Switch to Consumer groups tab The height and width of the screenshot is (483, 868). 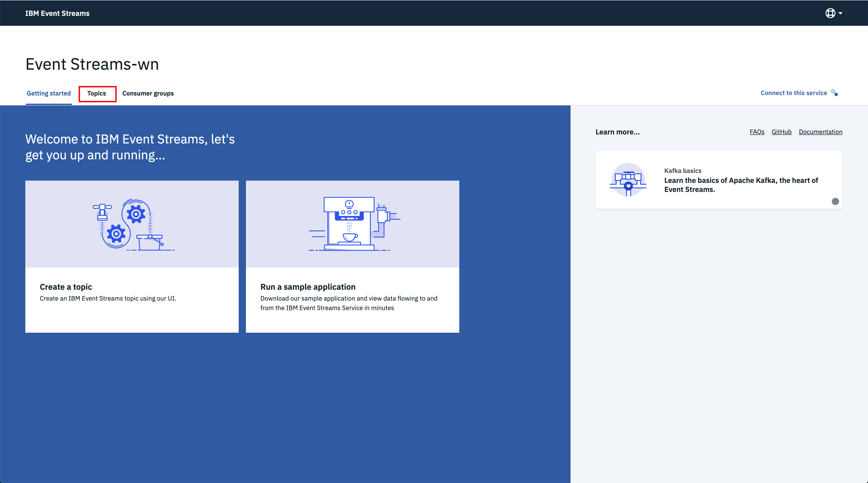click(x=148, y=93)
